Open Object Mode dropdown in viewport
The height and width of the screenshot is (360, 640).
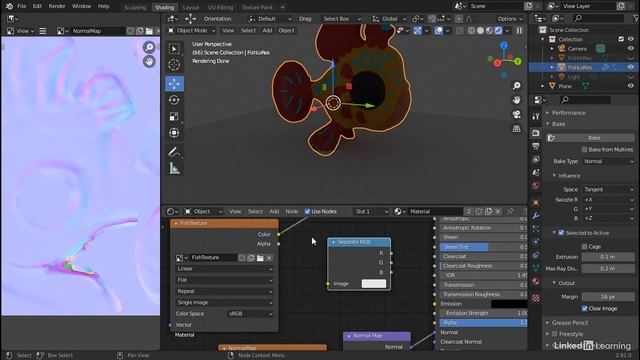pos(191,31)
